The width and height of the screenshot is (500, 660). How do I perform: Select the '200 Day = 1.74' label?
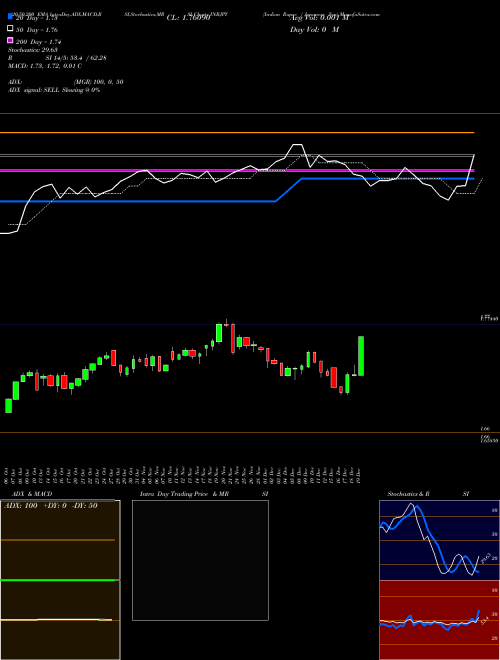click(39, 42)
